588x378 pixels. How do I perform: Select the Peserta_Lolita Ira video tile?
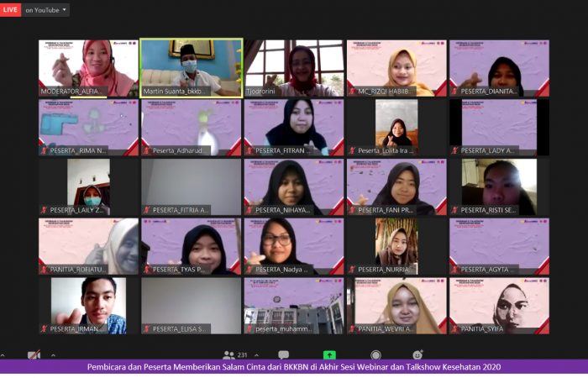click(x=396, y=127)
